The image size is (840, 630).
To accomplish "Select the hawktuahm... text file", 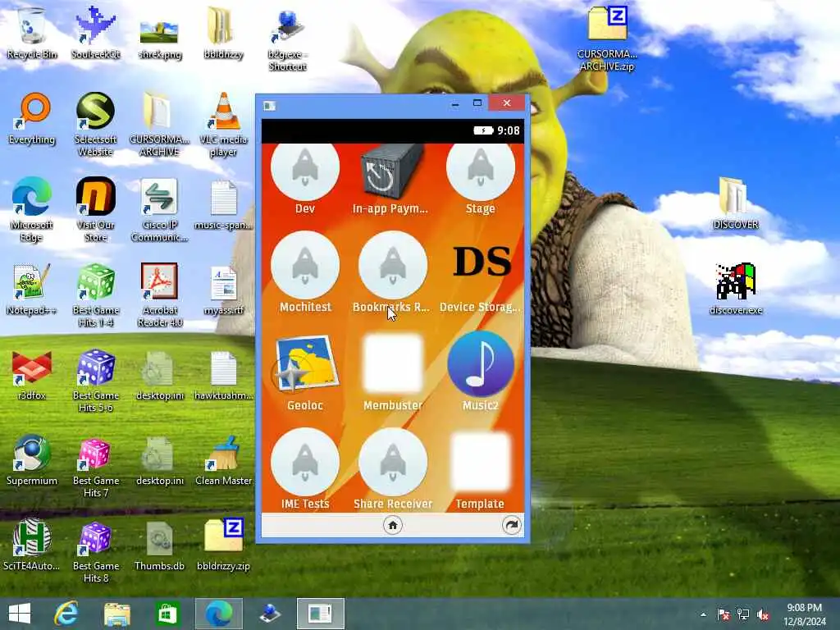I will pyautogui.click(x=223, y=375).
